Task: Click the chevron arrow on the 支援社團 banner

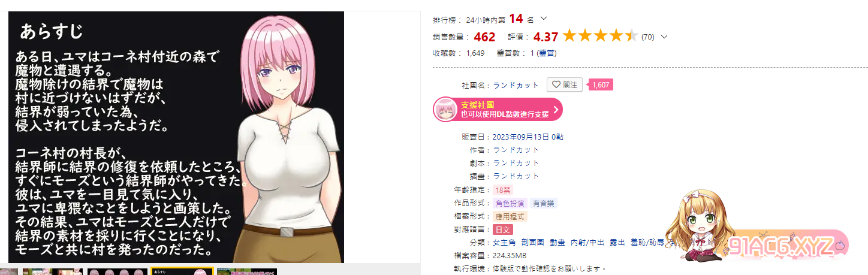Action: click(556, 110)
